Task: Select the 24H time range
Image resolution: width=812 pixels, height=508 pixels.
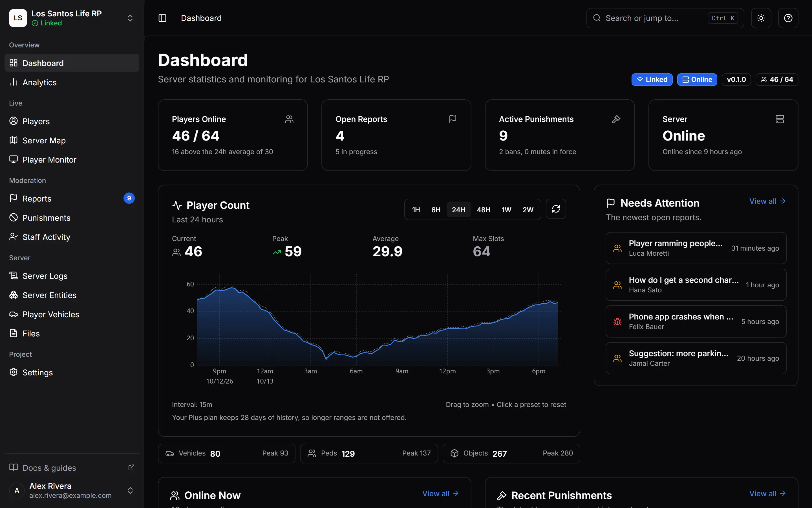Action: pyautogui.click(x=458, y=210)
